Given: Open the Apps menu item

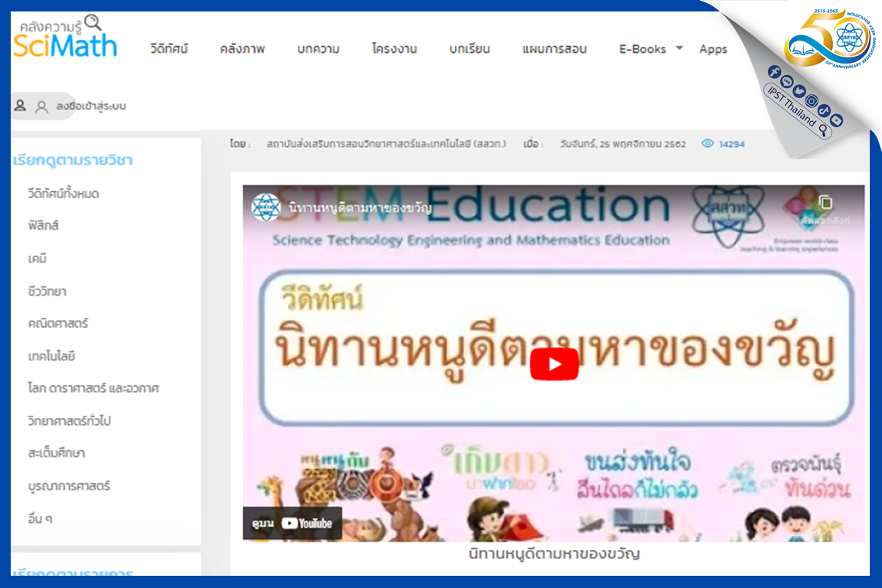Looking at the screenshot, I should click(714, 50).
